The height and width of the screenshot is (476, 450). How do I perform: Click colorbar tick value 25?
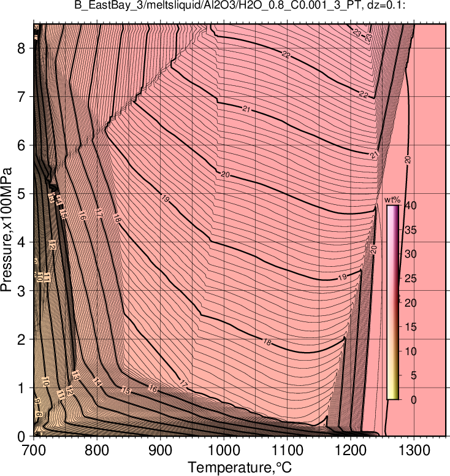click(411, 278)
